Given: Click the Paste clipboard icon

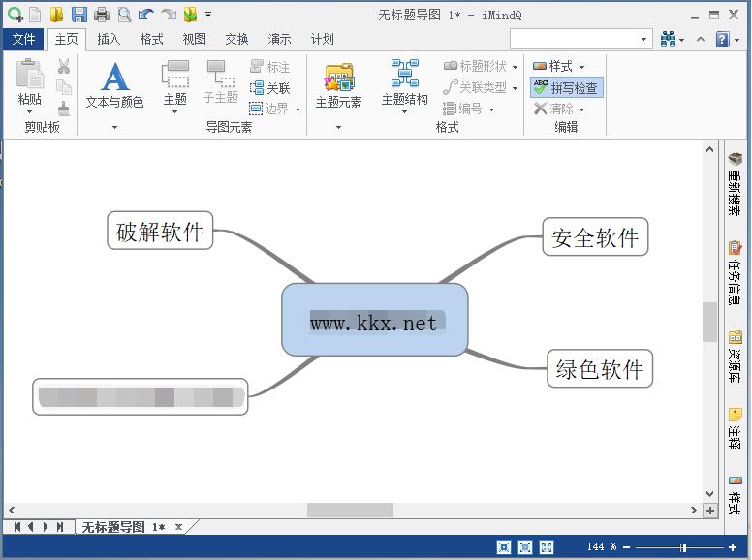Looking at the screenshot, I should (29, 75).
